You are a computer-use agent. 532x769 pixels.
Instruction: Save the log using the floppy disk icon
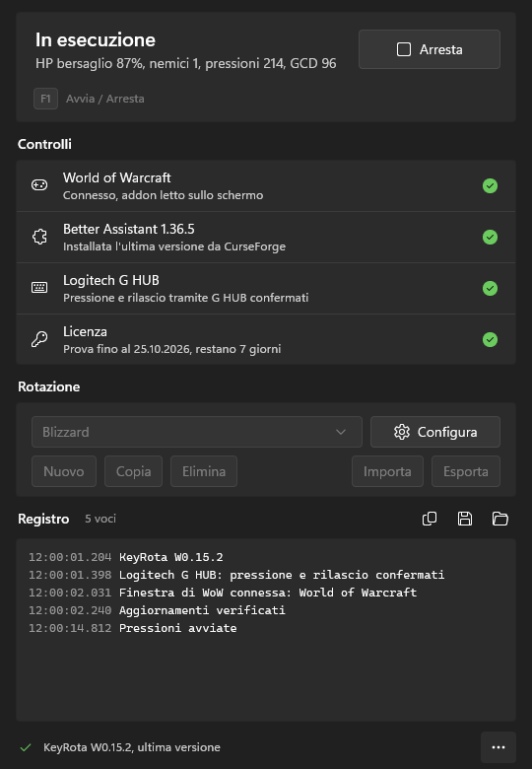(x=465, y=519)
